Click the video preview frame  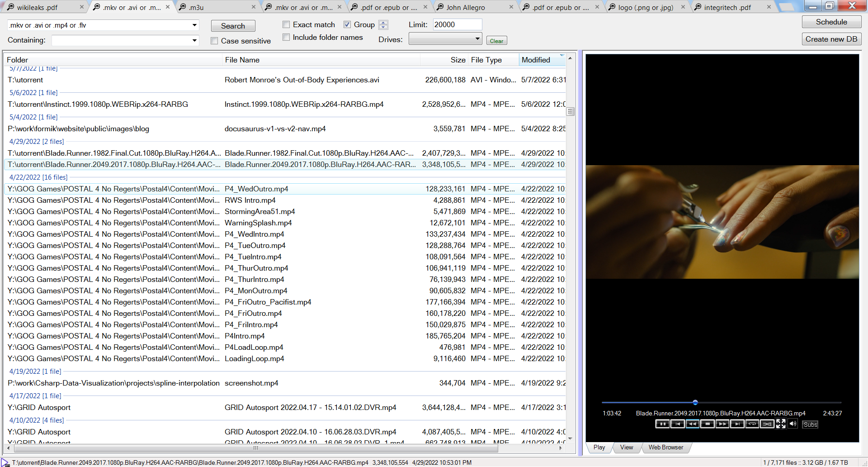[x=722, y=222]
